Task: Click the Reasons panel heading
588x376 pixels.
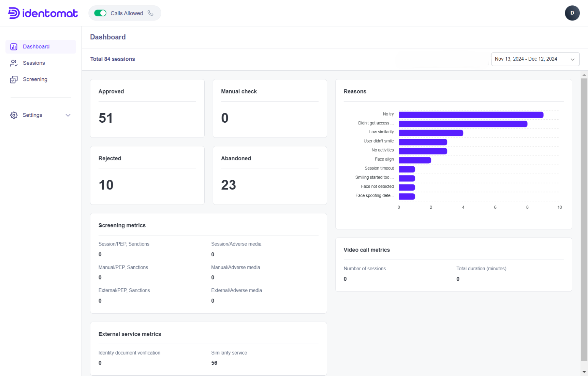Action: point(355,91)
